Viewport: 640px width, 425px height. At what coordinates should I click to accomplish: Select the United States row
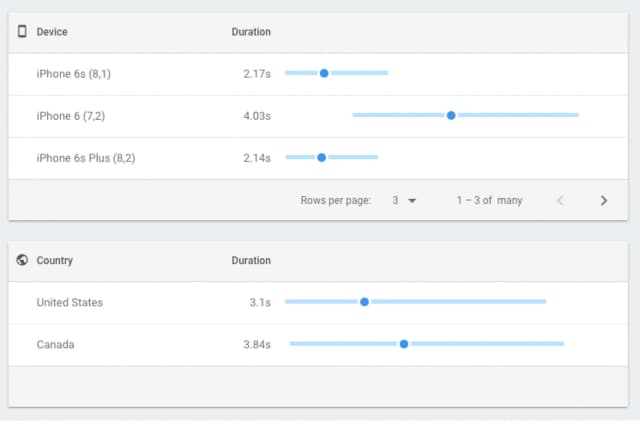(x=318, y=303)
